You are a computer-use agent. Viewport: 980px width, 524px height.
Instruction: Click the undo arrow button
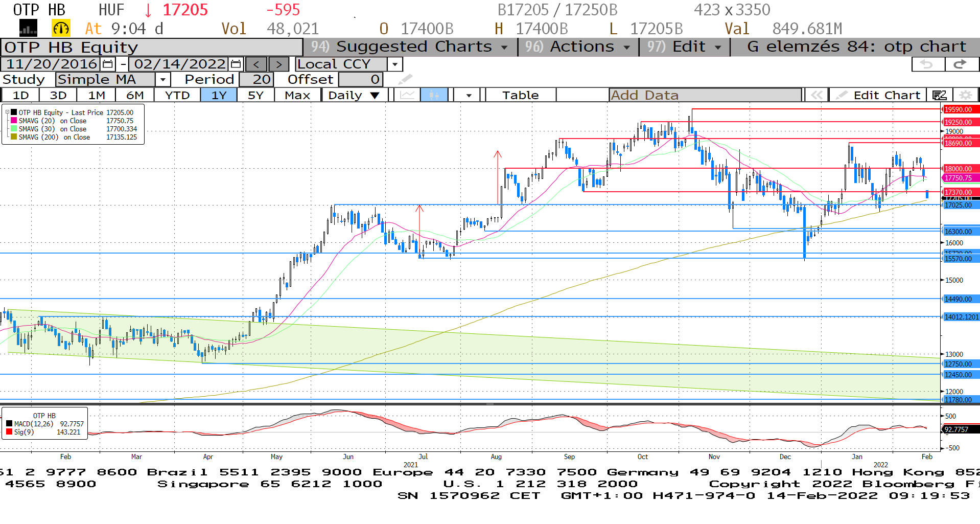click(928, 64)
